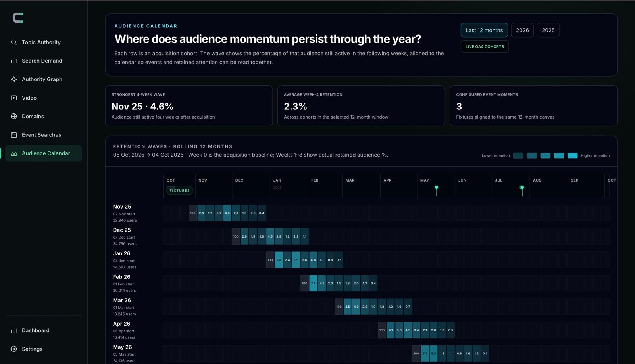635x364 pixels.
Task: Click the 100 baseline cell in Mar 26 row
Action: (339, 307)
